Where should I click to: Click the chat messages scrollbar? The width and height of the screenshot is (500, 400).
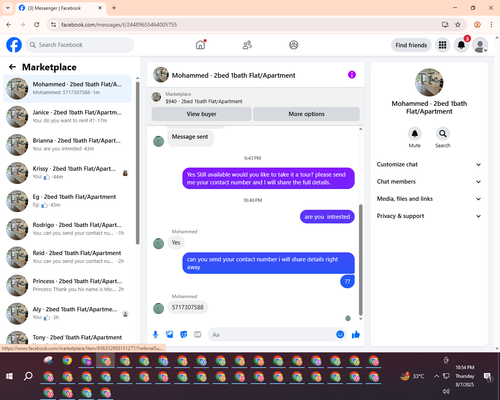[360, 260]
